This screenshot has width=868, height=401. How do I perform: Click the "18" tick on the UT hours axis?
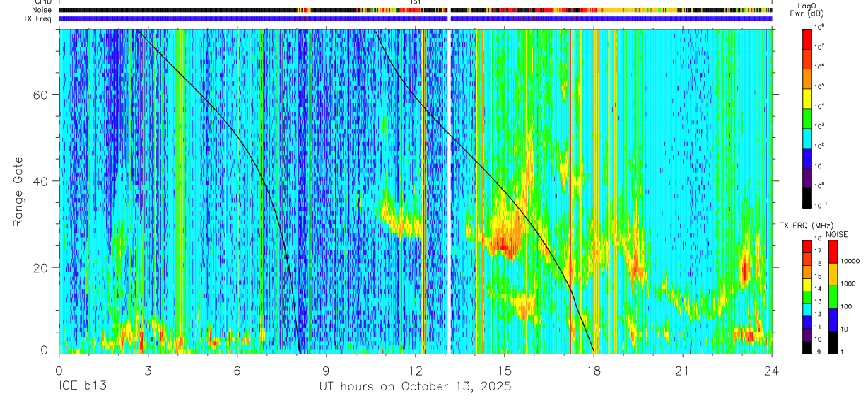pyautogui.click(x=594, y=371)
